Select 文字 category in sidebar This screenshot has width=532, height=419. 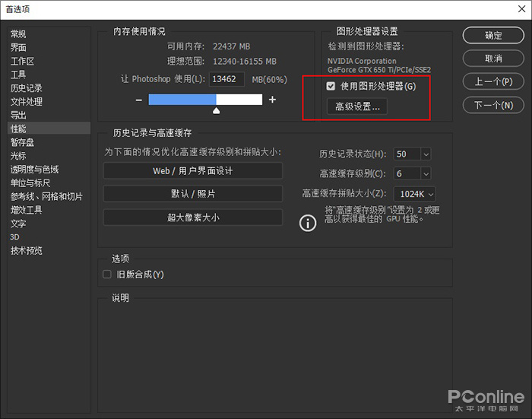click(x=18, y=224)
